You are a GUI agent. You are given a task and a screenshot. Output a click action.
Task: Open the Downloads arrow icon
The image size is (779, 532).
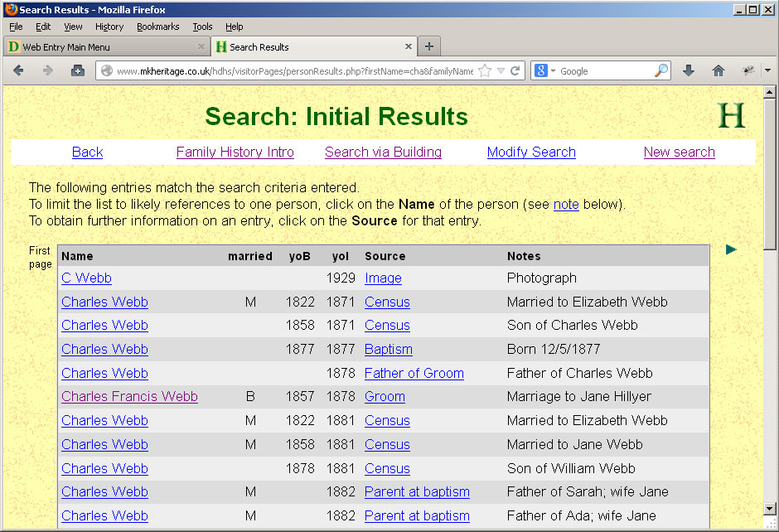coord(688,71)
